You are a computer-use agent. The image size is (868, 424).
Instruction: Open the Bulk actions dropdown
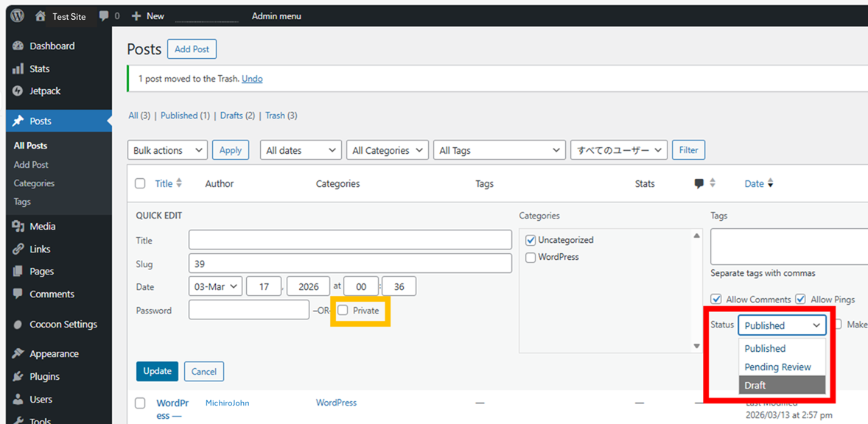pyautogui.click(x=167, y=150)
